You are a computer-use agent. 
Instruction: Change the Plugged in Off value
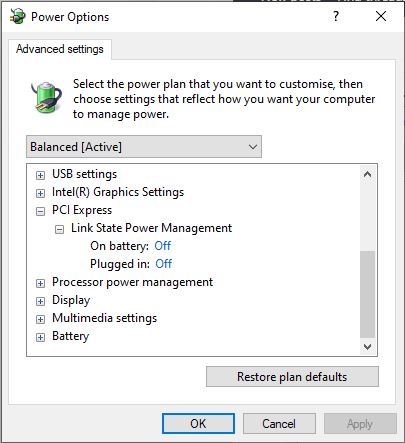coord(164,264)
